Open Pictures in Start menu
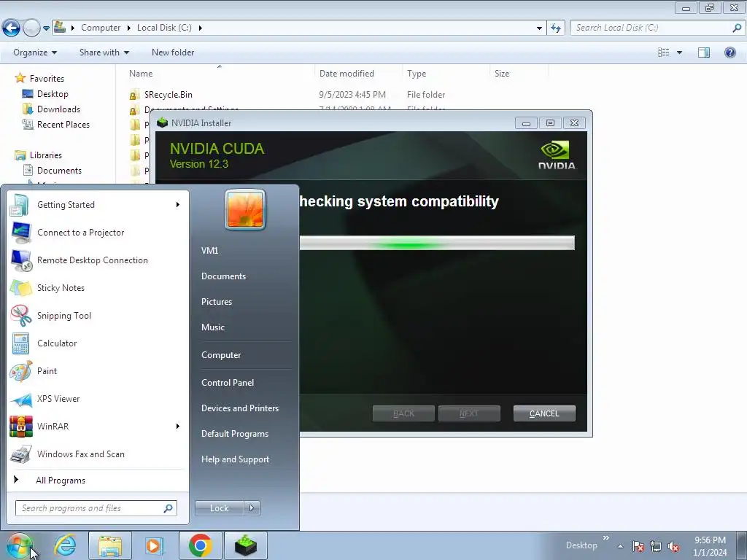 pos(217,302)
